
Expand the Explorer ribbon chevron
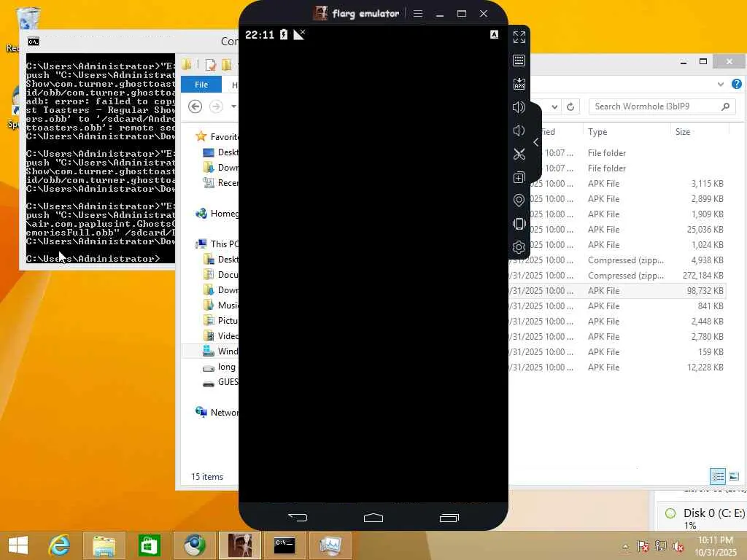click(x=720, y=84)
